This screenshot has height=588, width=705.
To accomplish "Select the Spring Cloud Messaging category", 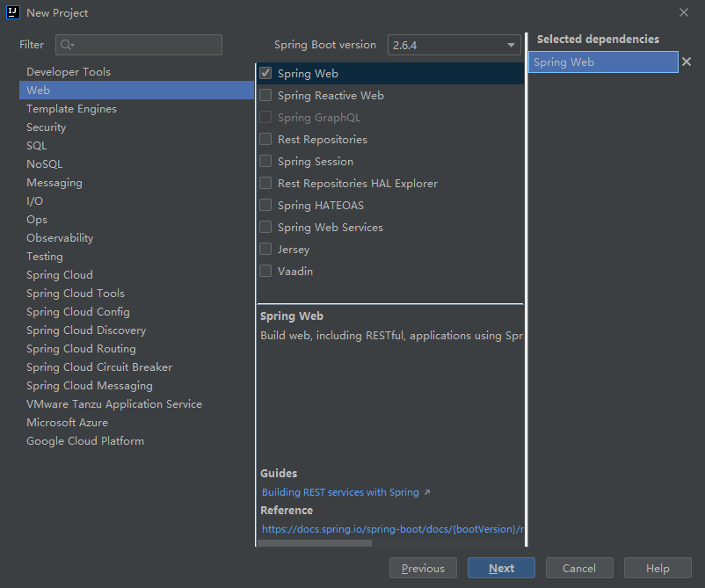I will click(136, 385).
